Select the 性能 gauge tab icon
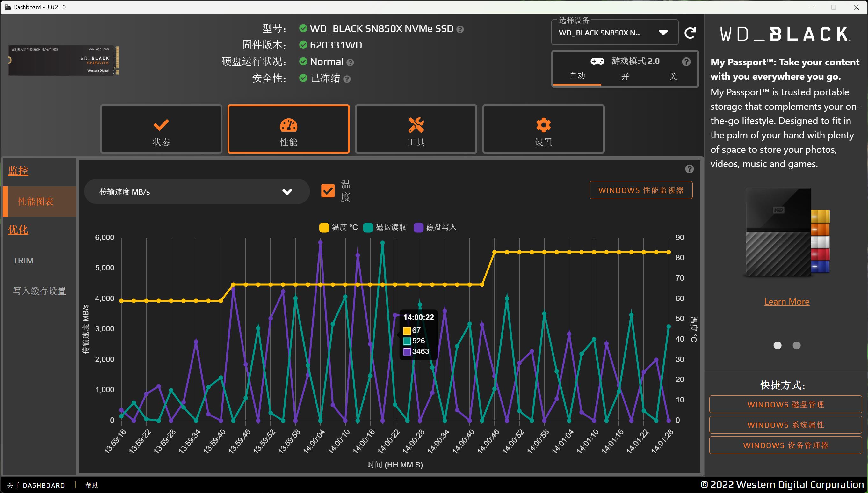The height and width of the screenshot is (493, 868). (x=288, y=125)
